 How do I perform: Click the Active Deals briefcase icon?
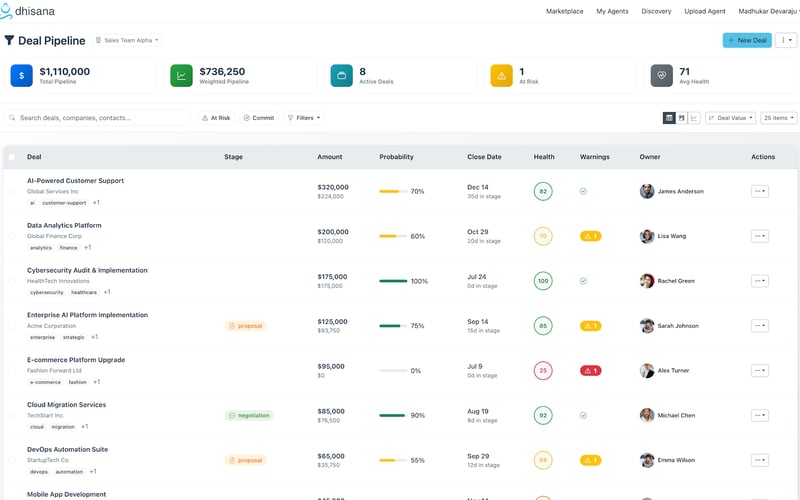pyautogui.click(x=341, y=76)
